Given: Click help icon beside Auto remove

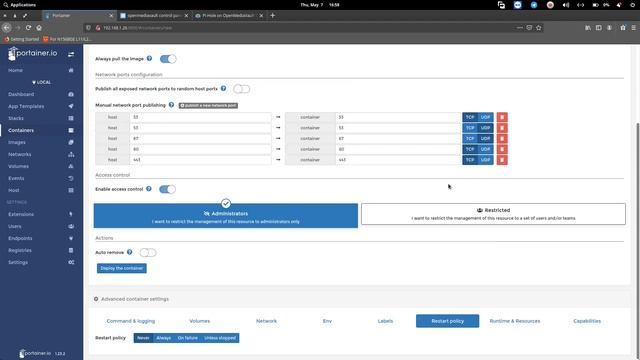Looking at the screenshot, I should pyautogui.click(x=129, y=252).
